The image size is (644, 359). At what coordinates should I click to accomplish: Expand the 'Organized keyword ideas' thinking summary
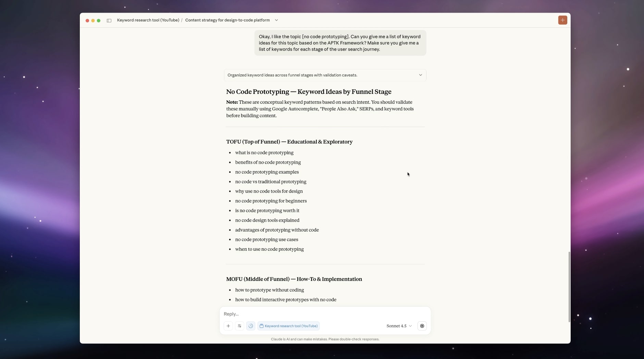[420, 75]
